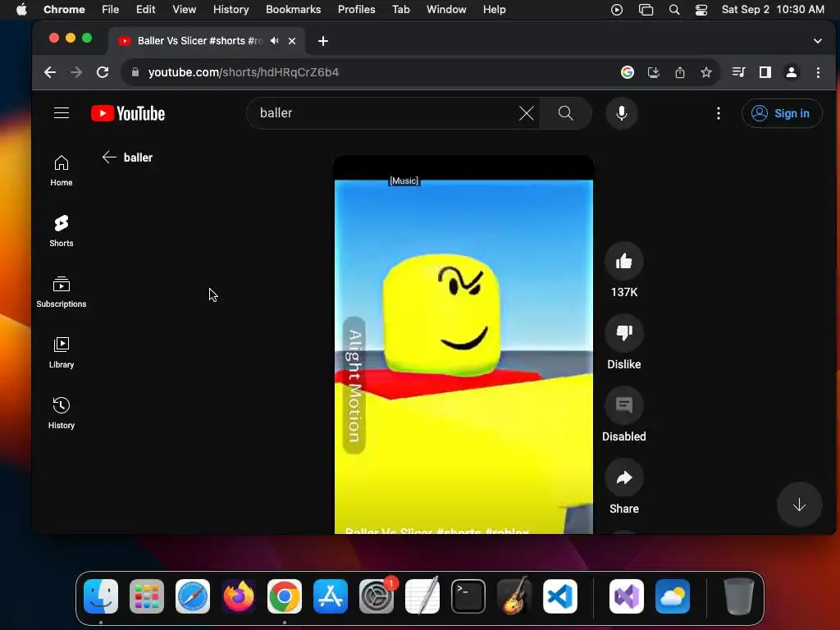This screenshot has width=840, height=630.
Task: Dislike the short with thumbs down
Action: [624, 333]
